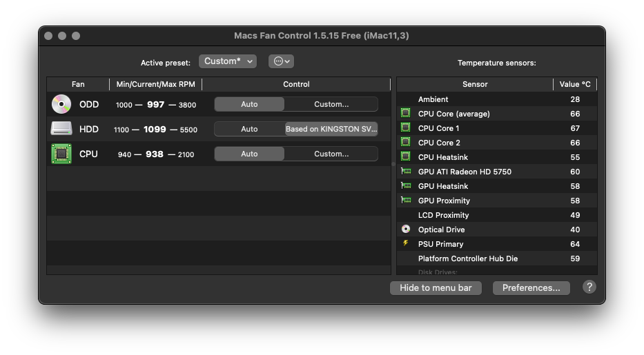Set CPU fan control to Auto
Viewport: 644px width, 355px height.
249,154
